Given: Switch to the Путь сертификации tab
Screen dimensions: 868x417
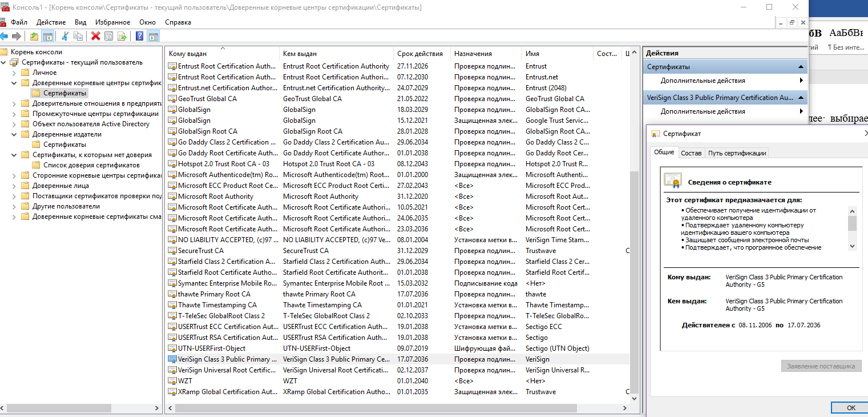Looking at the screenshot, I should point(737,153).
